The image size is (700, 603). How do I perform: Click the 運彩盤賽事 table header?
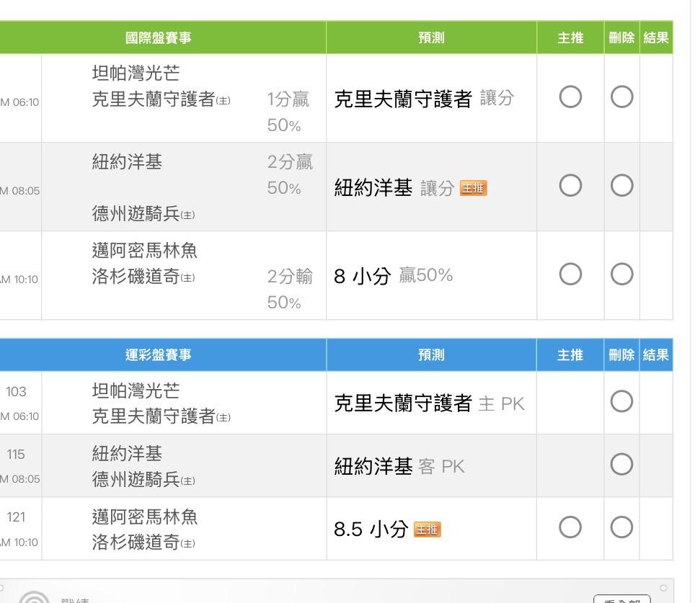pyautogui.click(x=159, y=354)
